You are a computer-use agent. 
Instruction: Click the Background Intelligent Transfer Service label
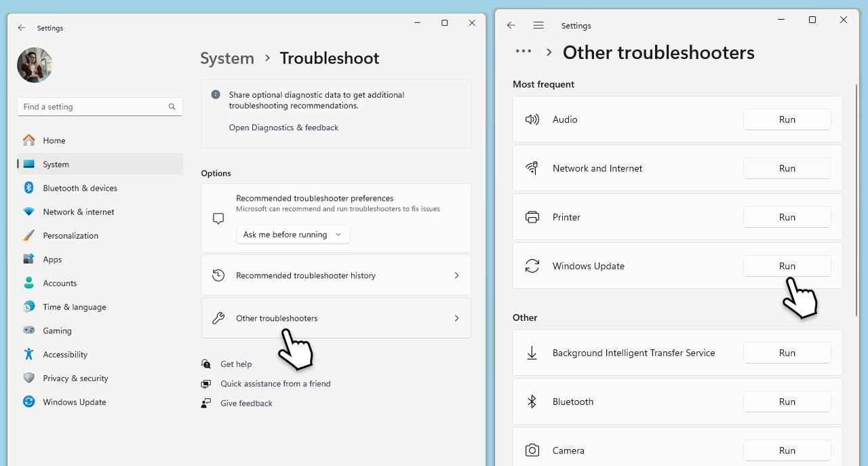coord(633,353)
